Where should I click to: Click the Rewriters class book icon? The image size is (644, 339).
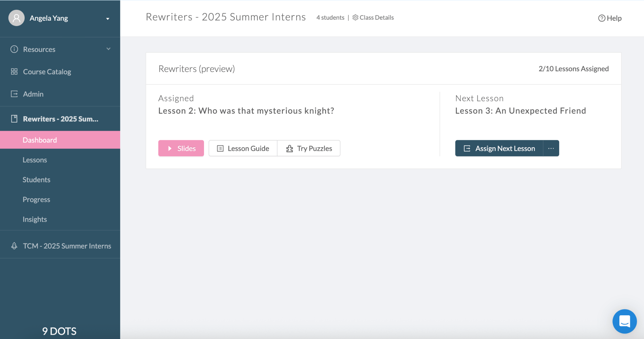pyautogui.click(x=14, y=119)
